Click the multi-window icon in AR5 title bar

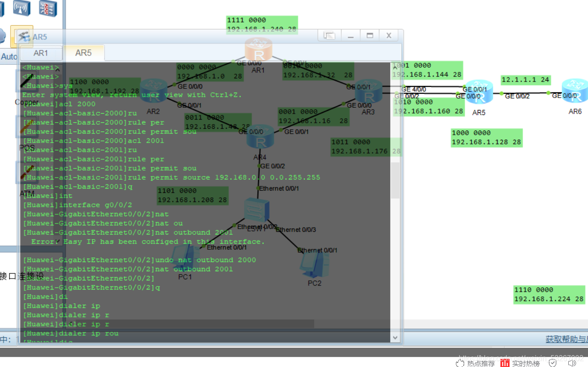329,35
